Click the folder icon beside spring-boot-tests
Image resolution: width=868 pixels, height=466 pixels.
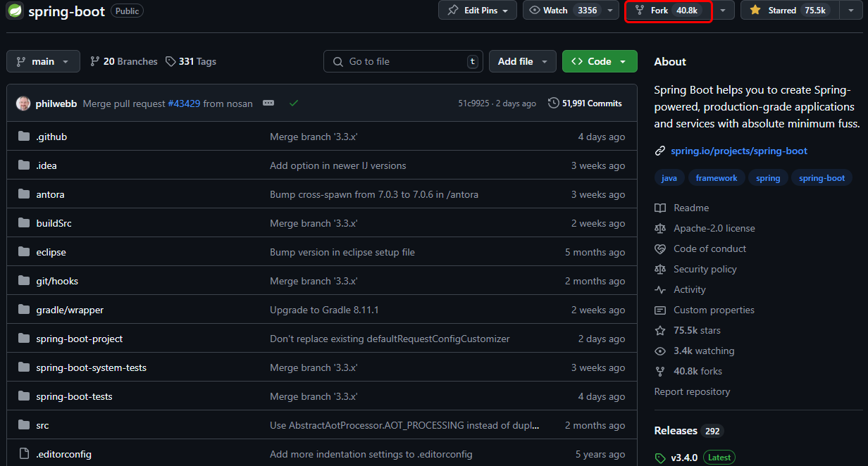tap(24, 396)
